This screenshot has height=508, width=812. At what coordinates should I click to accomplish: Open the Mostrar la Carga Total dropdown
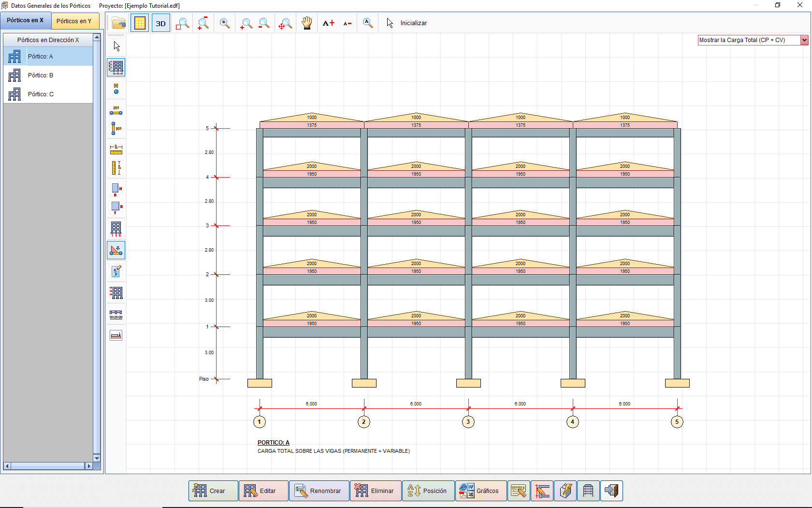(804, 40)
